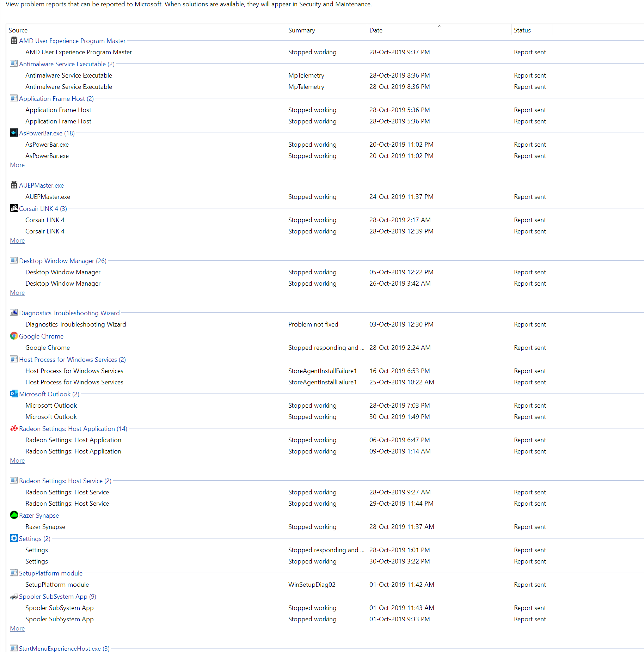This screenshot has width=644, height=652.
Task: Collapse the Spooler SubSystem App (9) group
Action: click(x=57, y=597)
